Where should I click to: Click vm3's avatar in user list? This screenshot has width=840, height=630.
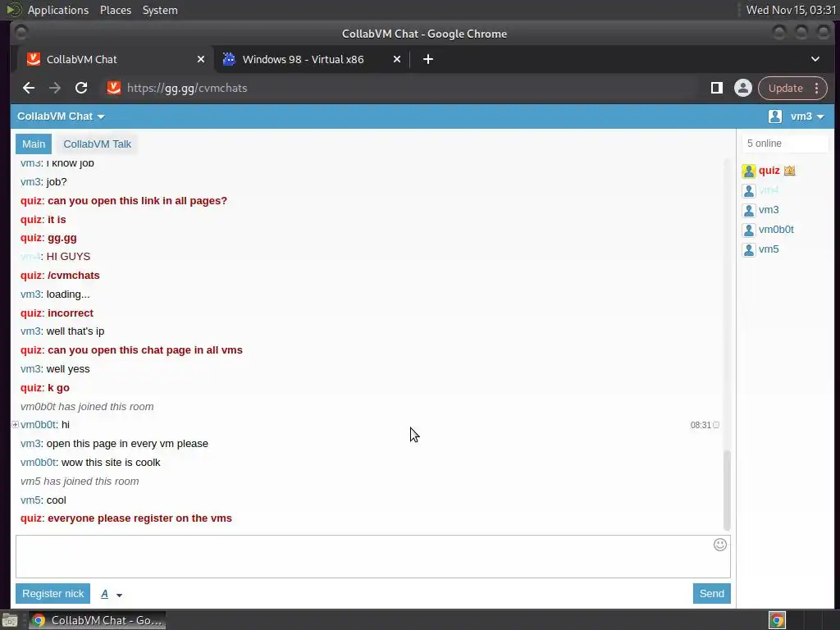point(748,211)
